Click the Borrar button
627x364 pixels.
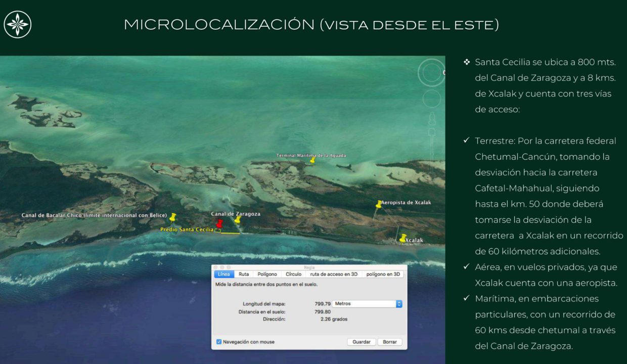click(390, 342)
